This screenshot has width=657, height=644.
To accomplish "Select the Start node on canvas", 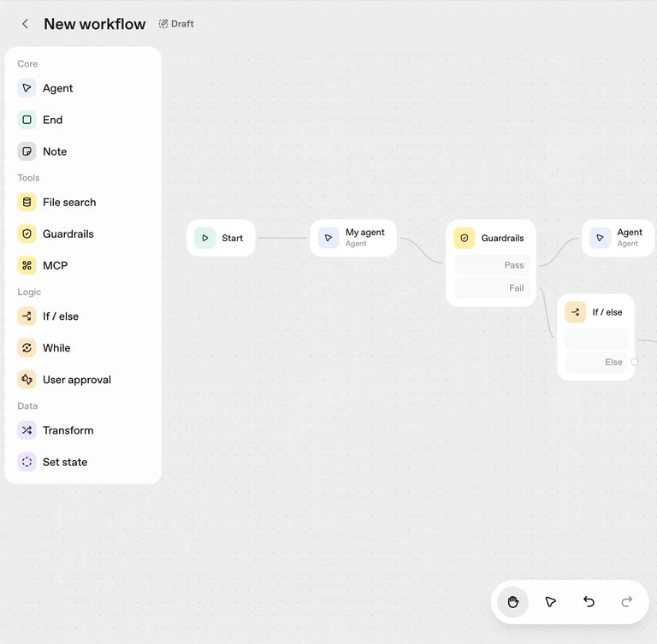I will point(221,238).
